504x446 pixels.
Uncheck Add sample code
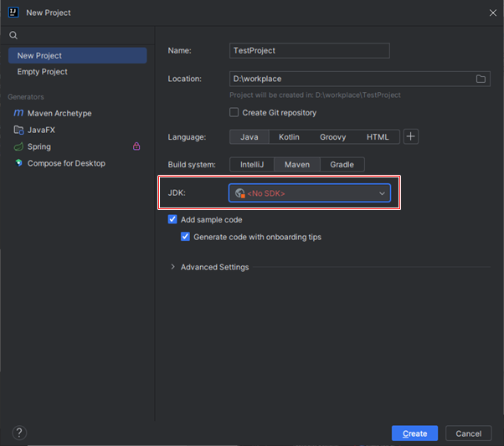172,219
